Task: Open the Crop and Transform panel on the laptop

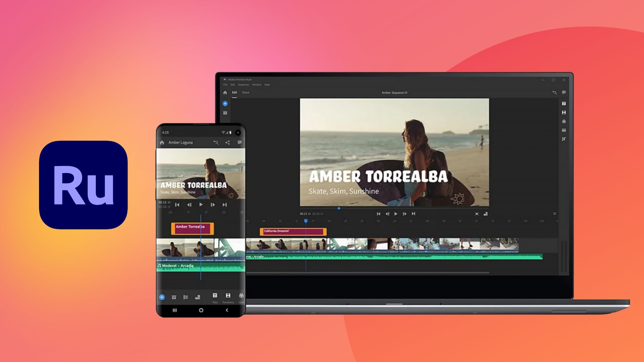Action: (564, 139)
